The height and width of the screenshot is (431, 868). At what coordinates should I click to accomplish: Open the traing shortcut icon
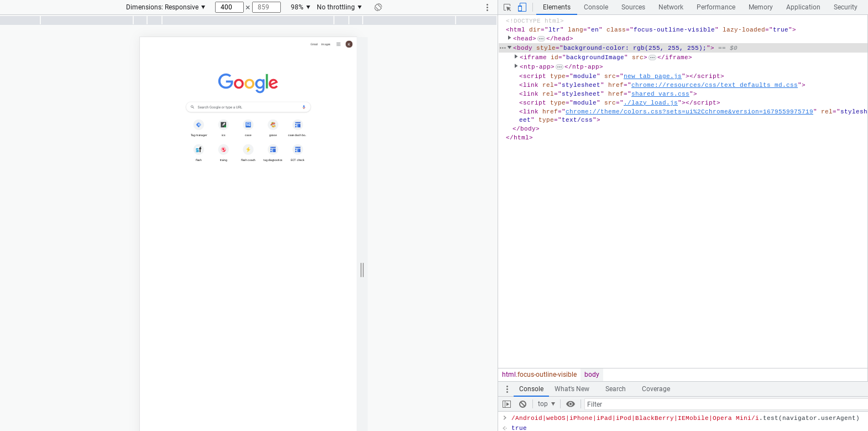(x=223, y=149)
